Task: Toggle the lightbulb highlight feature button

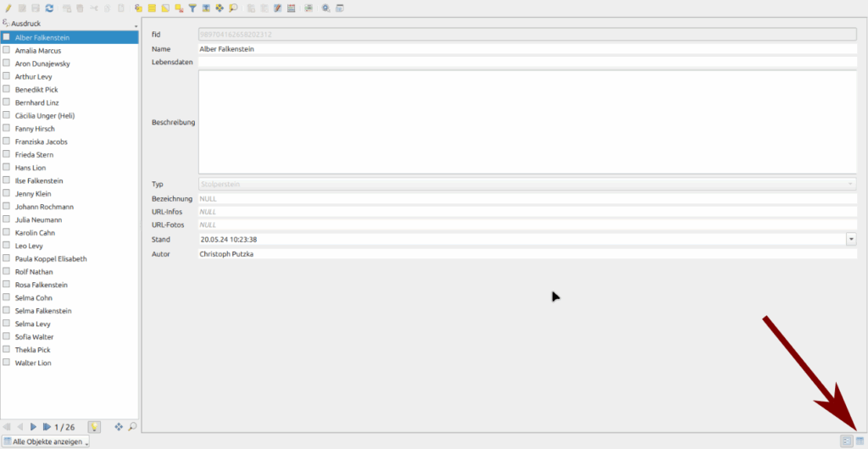Action: point(95,427)
